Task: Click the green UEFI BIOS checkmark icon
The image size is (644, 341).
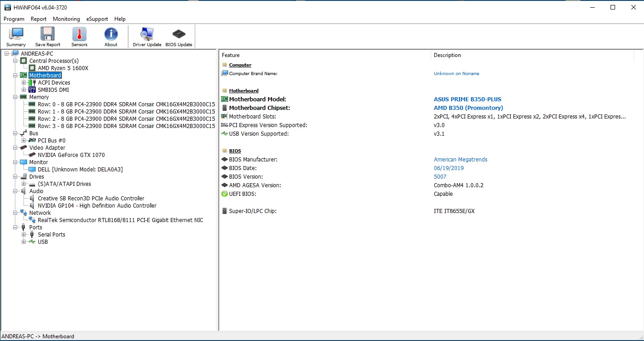Action: [x=225, y=194]
